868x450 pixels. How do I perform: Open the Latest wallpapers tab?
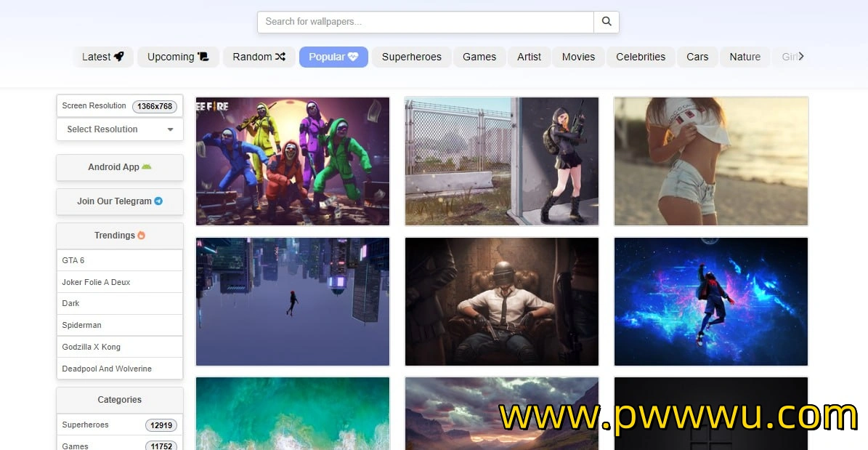point(103,57)
